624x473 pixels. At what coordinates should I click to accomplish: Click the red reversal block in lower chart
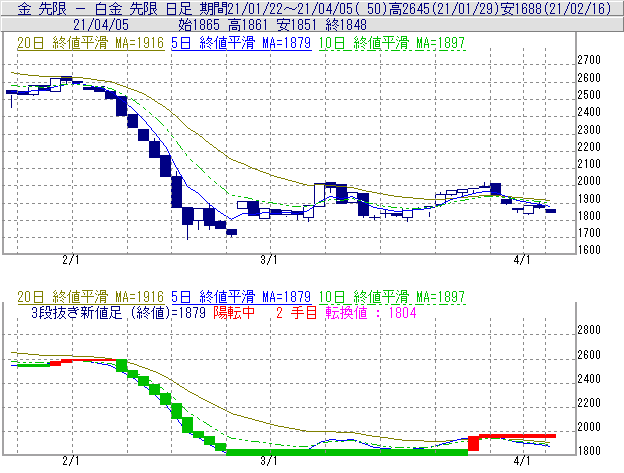pyautogui.click(x=474, y=443)
